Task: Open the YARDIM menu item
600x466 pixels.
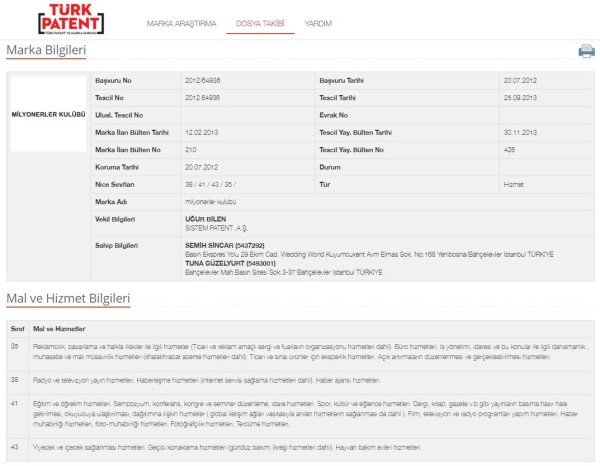Action: 318,23
